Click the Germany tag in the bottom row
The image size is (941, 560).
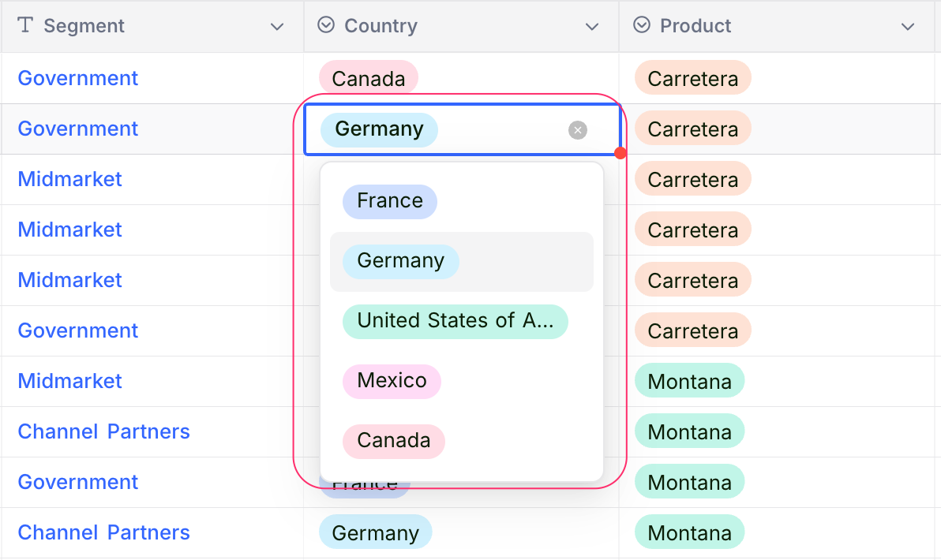pyautogui.click(x=375, y=532)
